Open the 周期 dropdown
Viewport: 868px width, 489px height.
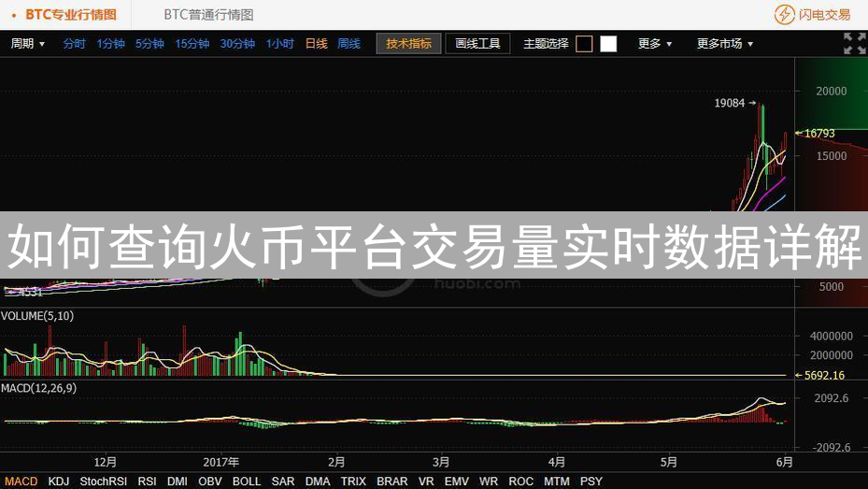click(28, 44)
